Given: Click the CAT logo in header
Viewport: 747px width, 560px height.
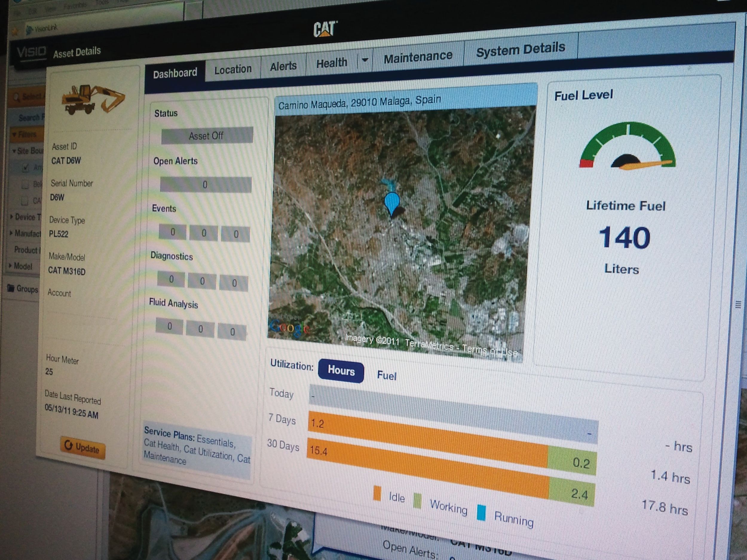Looking at the screenshot, I should (325, 29).
